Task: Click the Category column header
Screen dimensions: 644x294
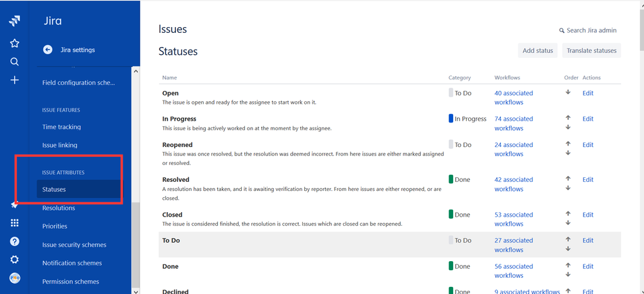Action: pyautogui.click(x=460, y=77)
